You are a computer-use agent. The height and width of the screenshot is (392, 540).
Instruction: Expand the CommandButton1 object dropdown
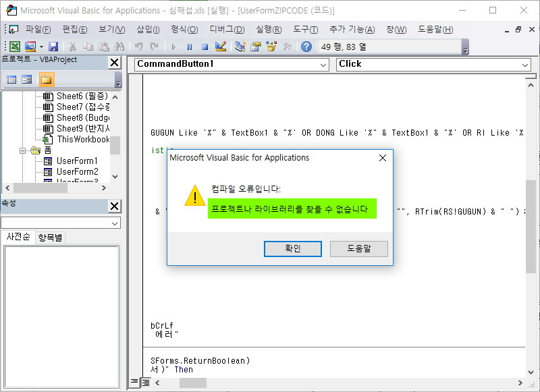coord(323,65)
